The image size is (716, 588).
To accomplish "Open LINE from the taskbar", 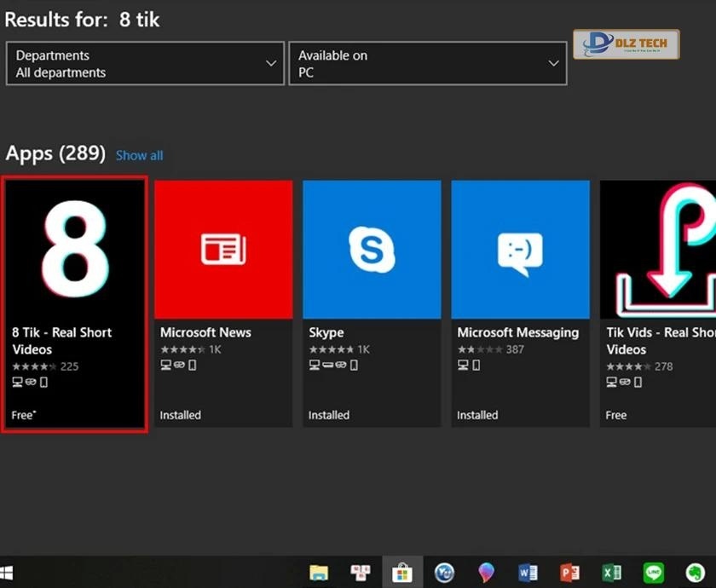I will pyautogui.click(x=652, y=572).
